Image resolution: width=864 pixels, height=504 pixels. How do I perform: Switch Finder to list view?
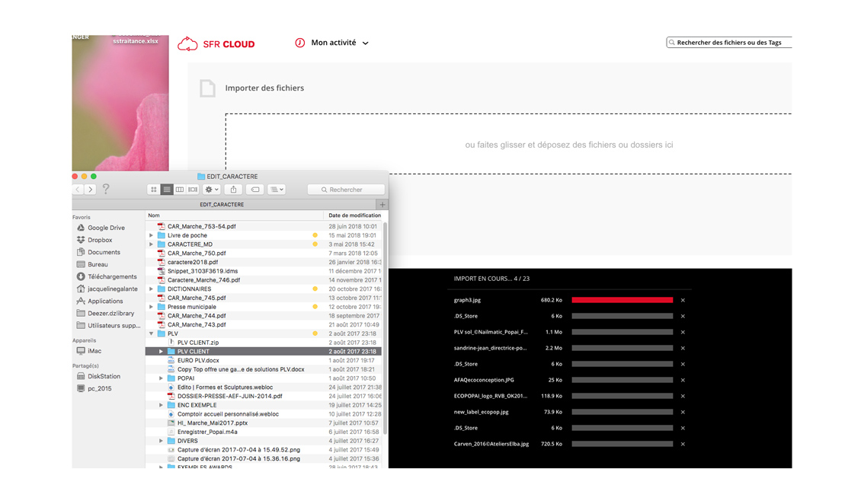[166, 190]
